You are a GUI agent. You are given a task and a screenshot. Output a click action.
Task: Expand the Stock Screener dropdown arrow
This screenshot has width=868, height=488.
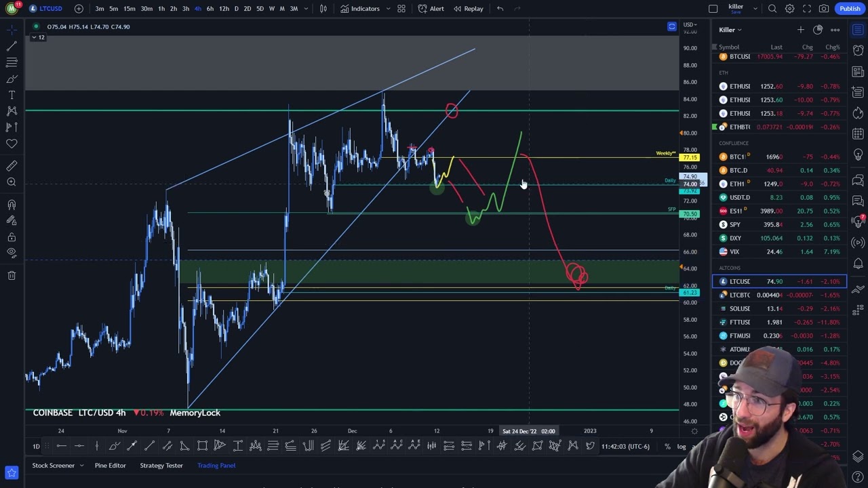[81, 466]
